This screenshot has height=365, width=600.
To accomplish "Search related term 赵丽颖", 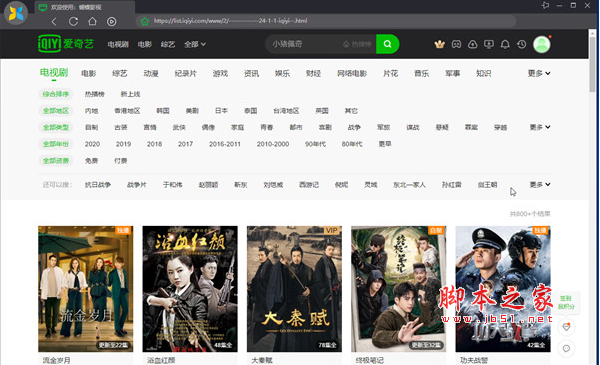I will [x=208, y=185].
